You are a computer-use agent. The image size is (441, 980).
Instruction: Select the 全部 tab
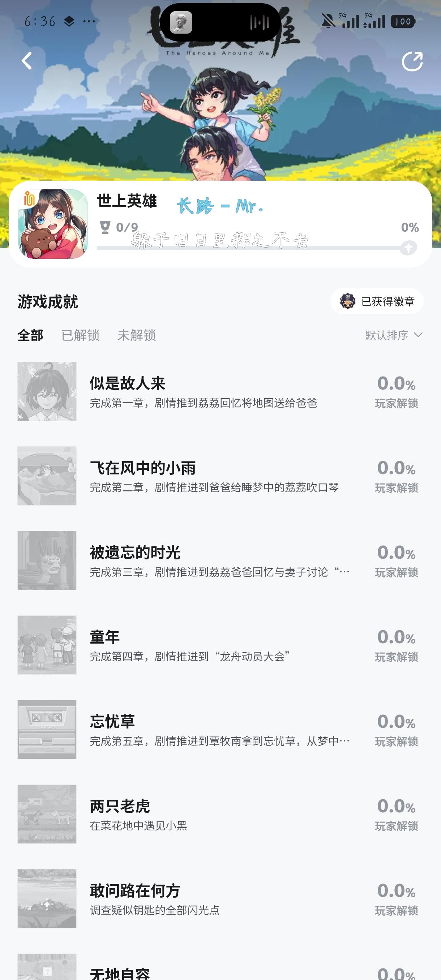30,335
